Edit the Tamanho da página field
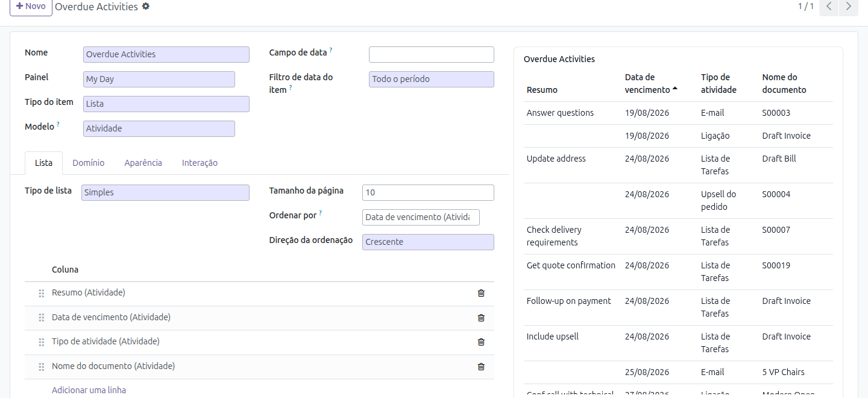Viewport: 868px width, 398px height. click(x=428, y=192)
